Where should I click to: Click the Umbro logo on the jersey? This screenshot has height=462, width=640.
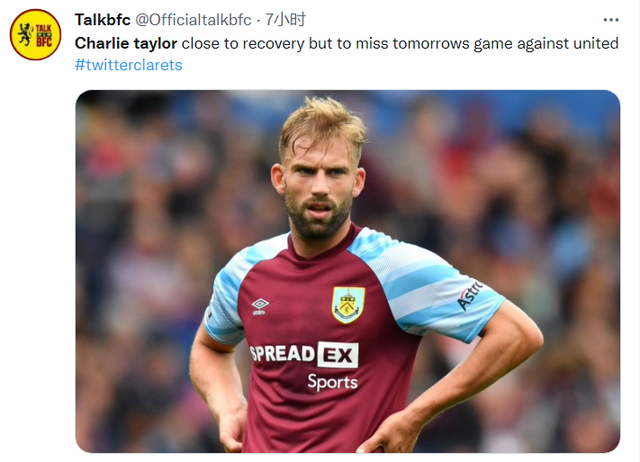[260, 306]
